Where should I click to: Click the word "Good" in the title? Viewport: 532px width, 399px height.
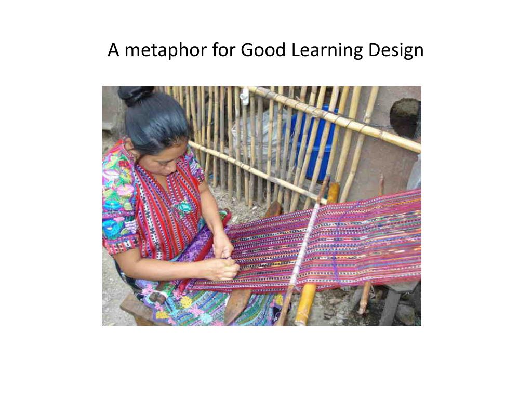click(263, 50)
